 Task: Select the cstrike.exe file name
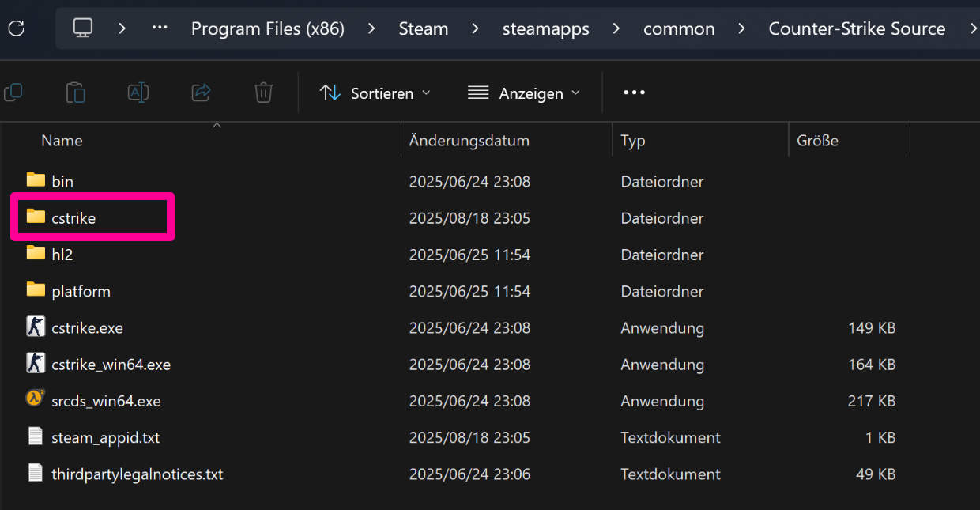point(87,327)
